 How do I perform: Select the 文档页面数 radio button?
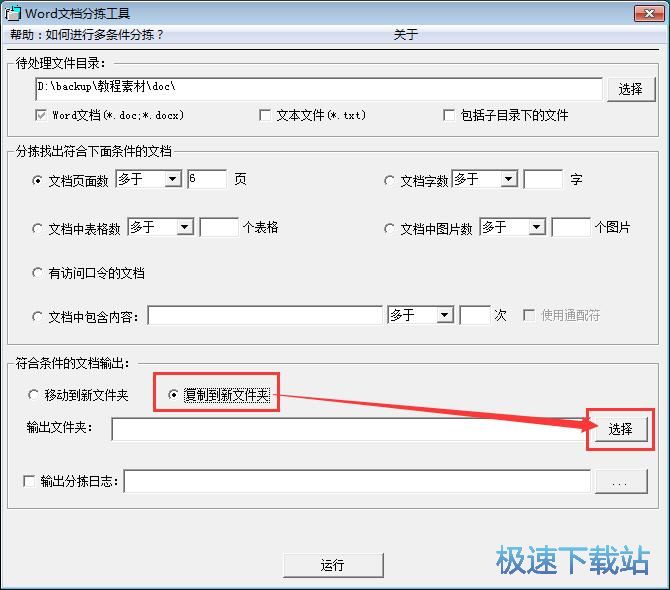click(x=37, y=181)
